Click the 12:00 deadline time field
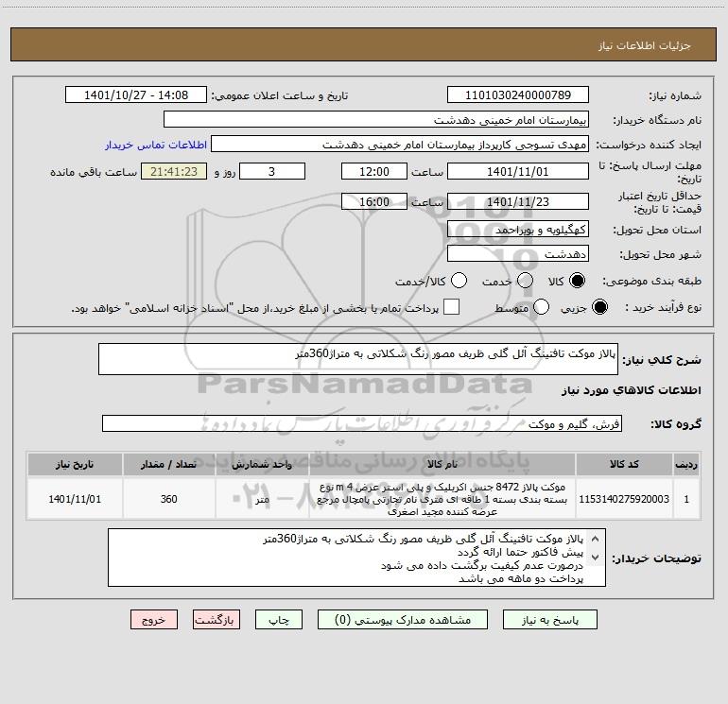This screenshot has height=704, width=728. point(374,171)
